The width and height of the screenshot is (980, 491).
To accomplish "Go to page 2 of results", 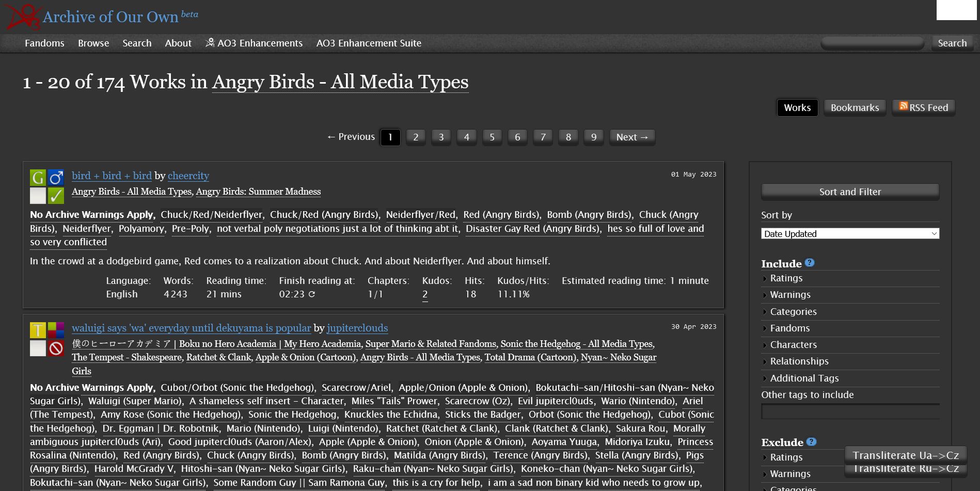I will click(416, 137).
